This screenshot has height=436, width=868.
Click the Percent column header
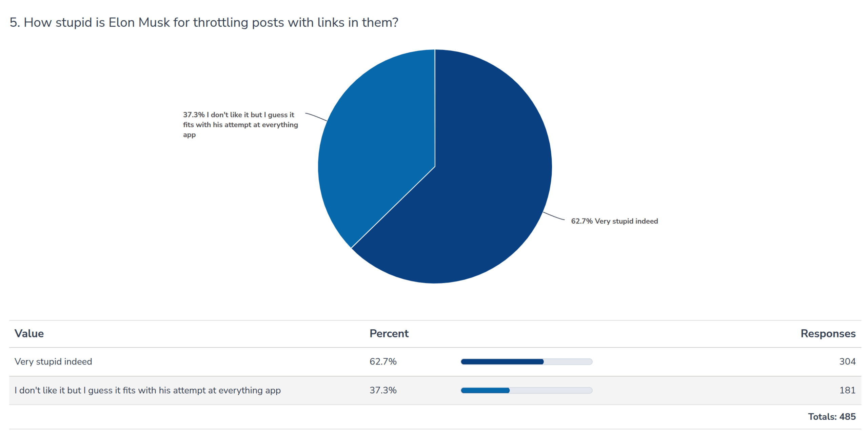tap(389, 334)
